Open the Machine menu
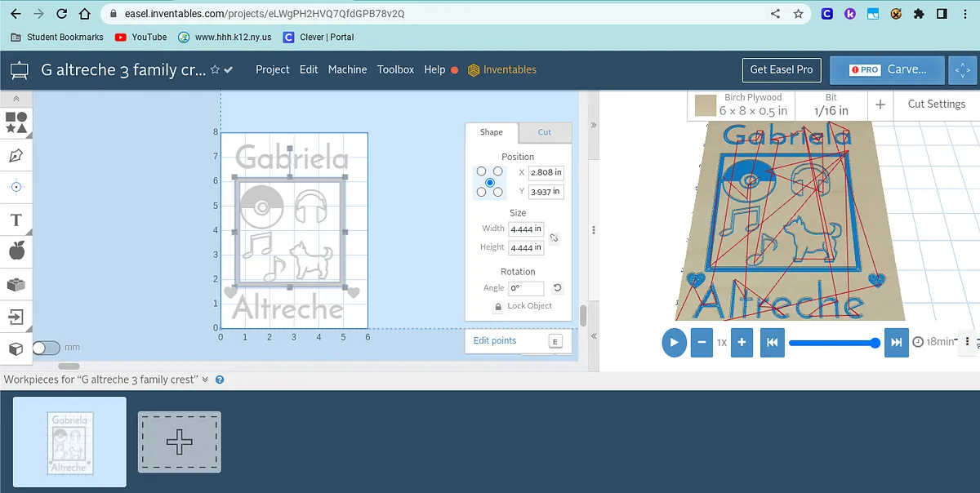 pos(347,69)
